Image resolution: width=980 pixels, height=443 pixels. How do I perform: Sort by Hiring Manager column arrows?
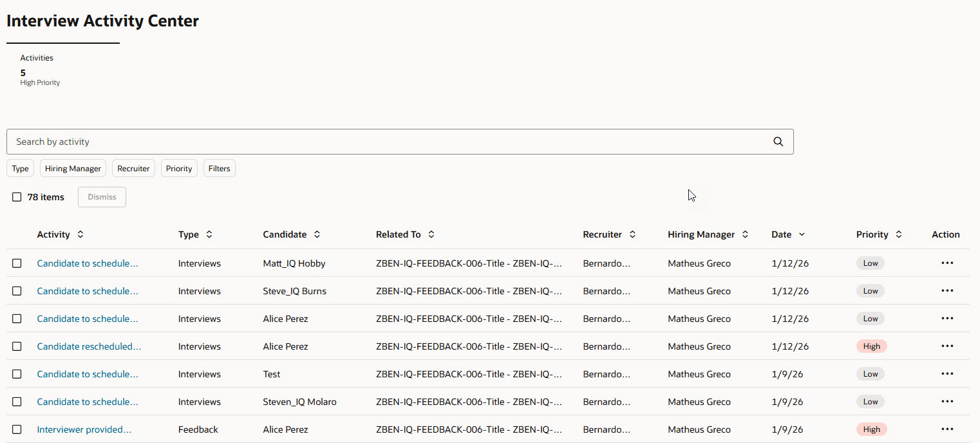745,234
